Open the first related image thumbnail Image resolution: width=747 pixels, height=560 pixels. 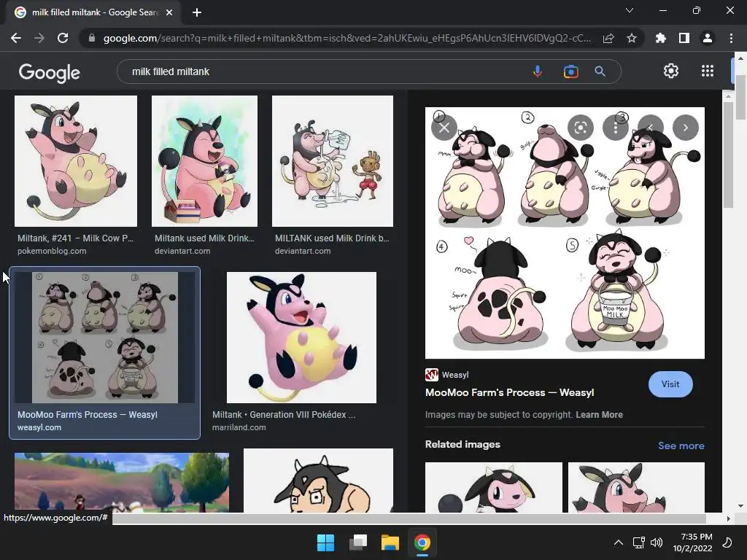click(x=494, y=487)
